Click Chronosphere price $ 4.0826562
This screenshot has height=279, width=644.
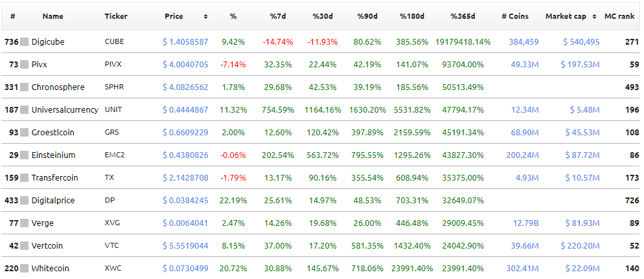click(x=186, y=87)
